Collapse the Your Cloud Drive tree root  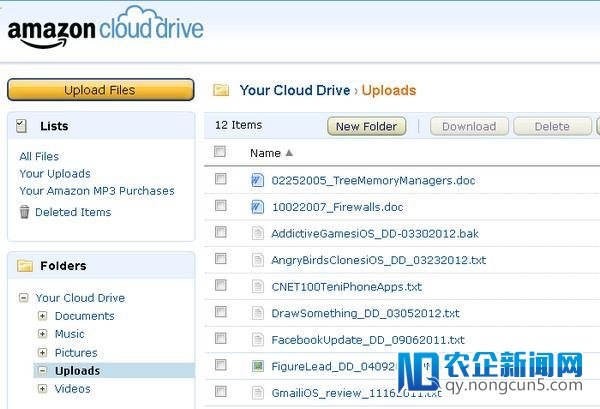point(23,298)
